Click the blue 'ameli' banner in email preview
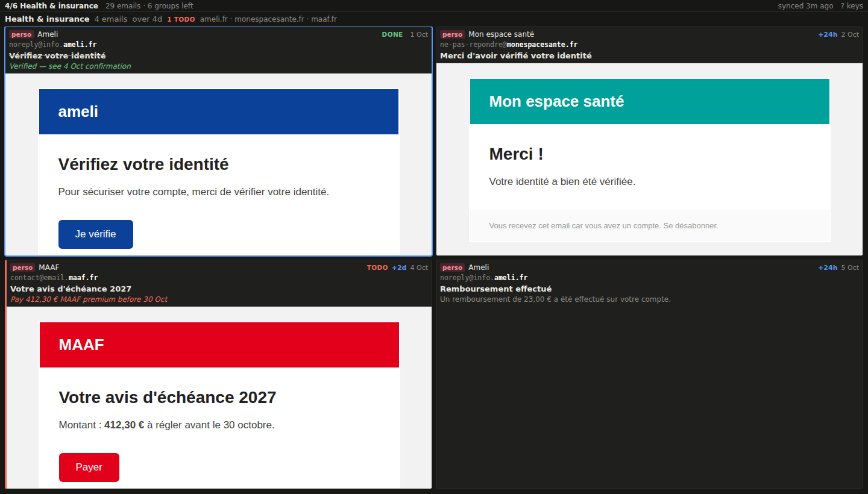This screenshot has height=494, width=868. coord(219,111)
